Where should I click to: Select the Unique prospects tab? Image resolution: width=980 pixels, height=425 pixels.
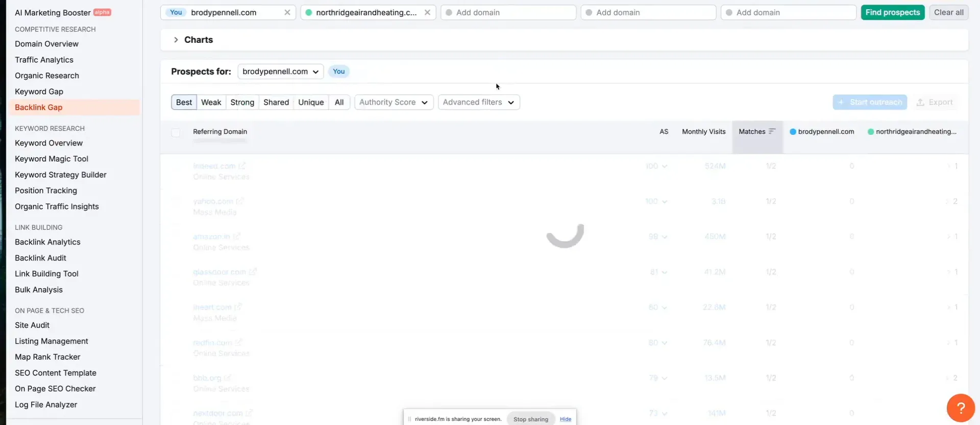tap(311, 102)
